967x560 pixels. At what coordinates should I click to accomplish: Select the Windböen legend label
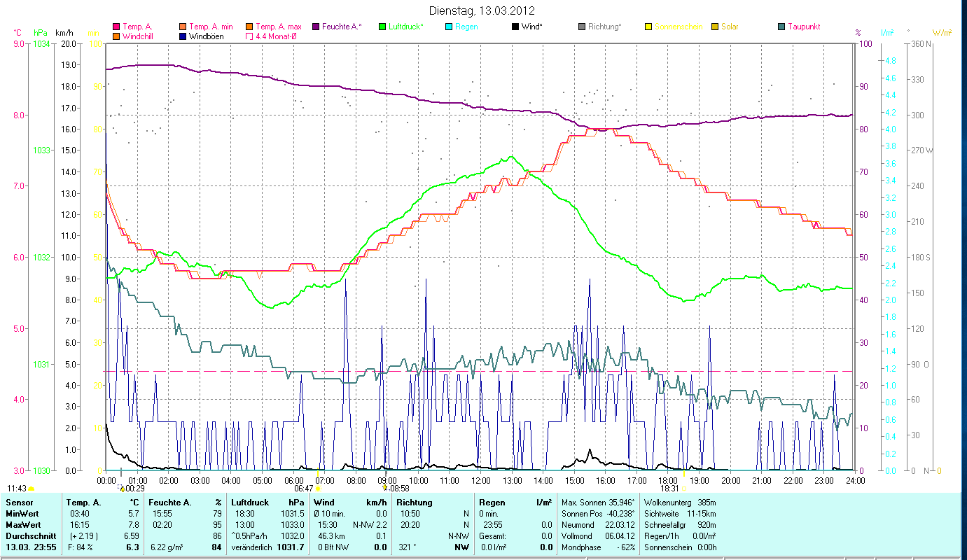tap(207, 36)
